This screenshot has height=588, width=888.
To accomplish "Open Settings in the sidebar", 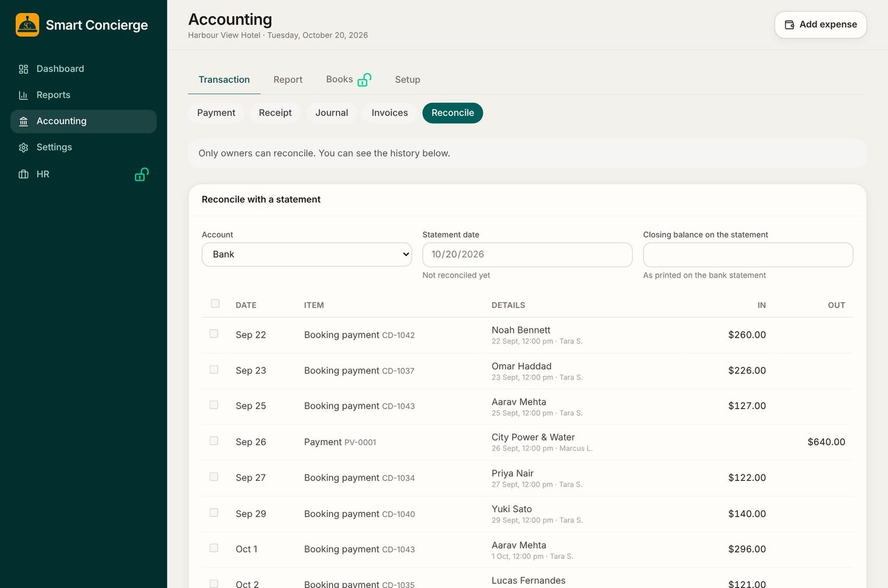I will (83, 147).
